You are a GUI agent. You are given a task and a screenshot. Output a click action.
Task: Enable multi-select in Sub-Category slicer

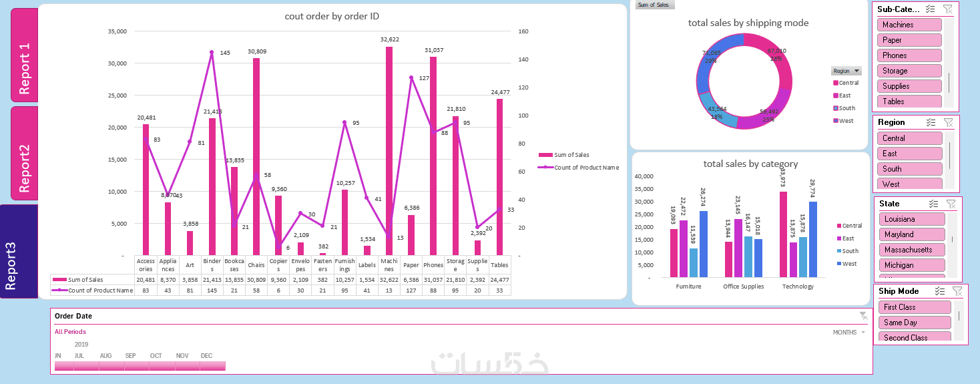click(x=930, y=9)
